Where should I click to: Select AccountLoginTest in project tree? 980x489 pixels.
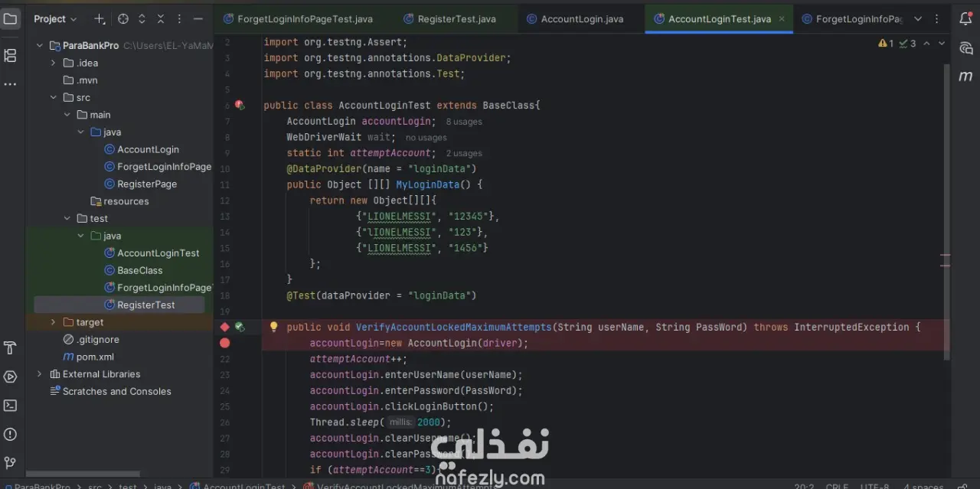pos(151,253)
